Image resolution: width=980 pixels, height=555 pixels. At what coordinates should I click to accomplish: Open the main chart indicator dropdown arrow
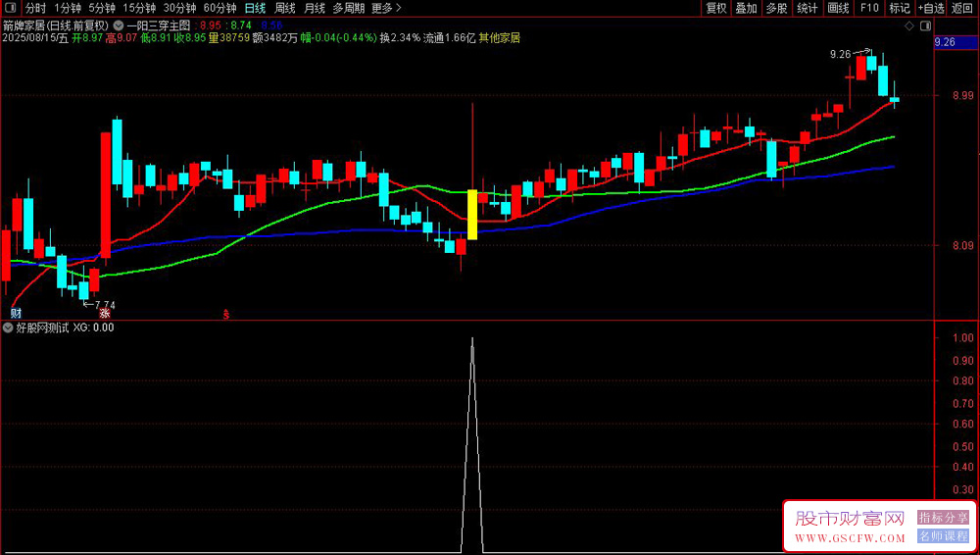119,25
